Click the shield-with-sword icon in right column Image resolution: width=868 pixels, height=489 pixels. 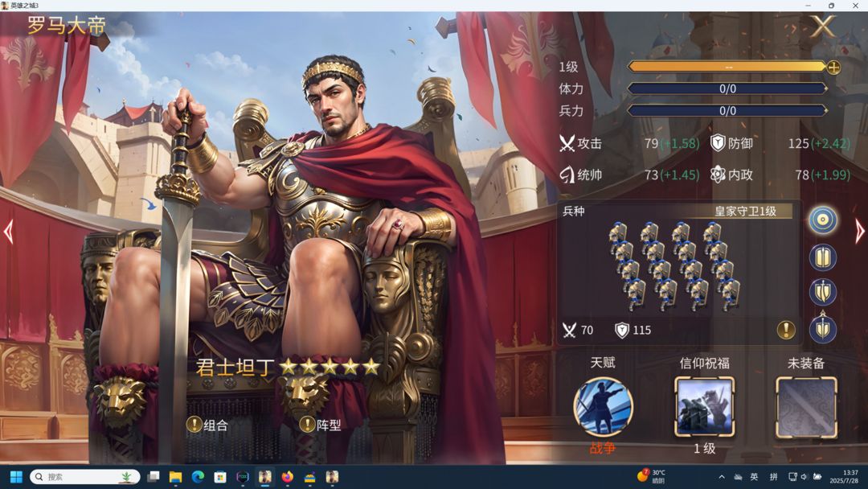coord(823,293)
